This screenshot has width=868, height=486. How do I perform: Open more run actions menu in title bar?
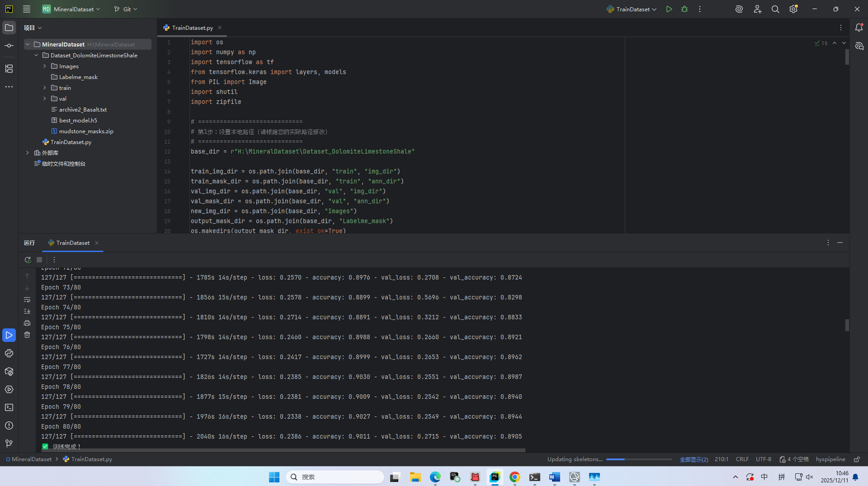point(700,9)
